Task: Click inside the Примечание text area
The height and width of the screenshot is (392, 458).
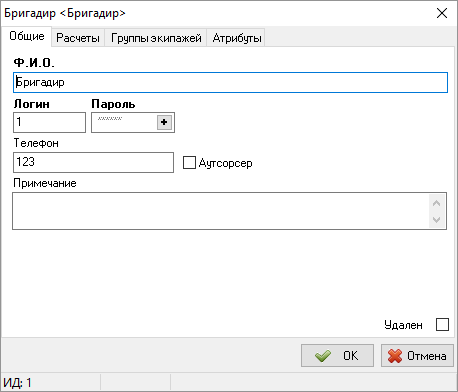Action: pos(221,211)
